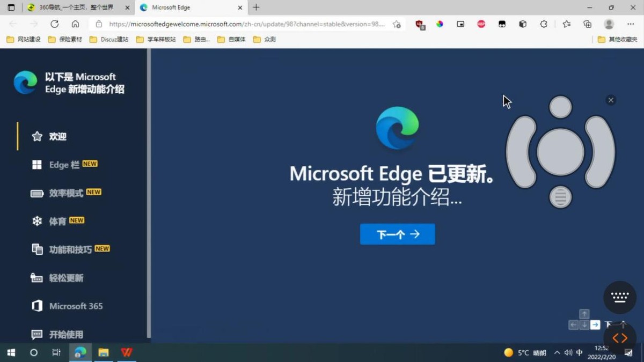Screen dimensions: 644x362
Task: Open the Collections icon
Action: pos(588,24)
